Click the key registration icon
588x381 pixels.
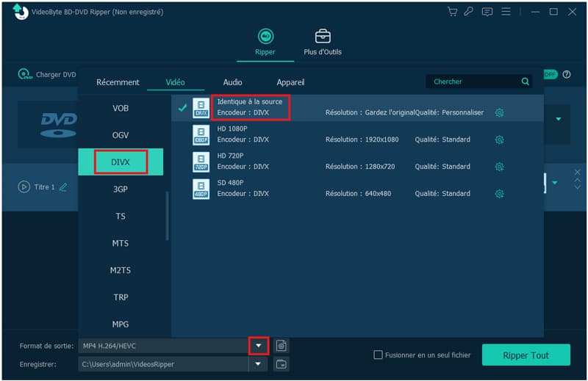[x=468, y=12]
